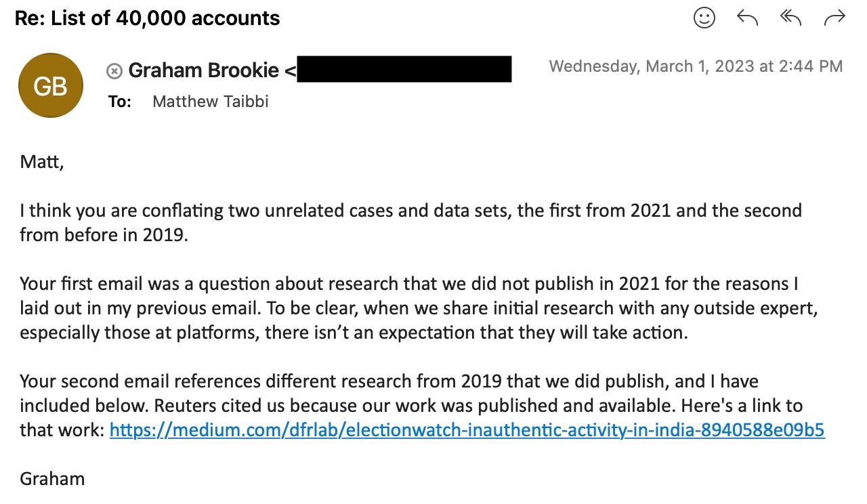Click the paragraph about conflating two unrelated cases
Image resolution: width=867 pixels, height=504 pixels.
pos(410,223)
